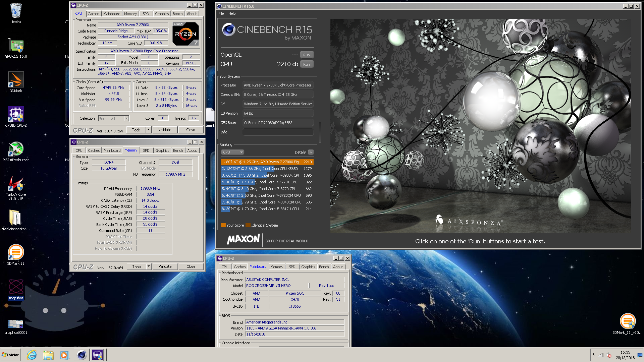Expand Tools dropdown arrow in top CPU-Z

pyautogui.click(x=148, y=130)
